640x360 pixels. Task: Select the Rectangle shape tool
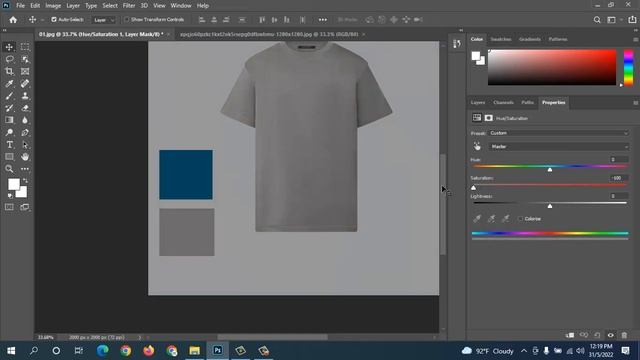click(9, 157)
